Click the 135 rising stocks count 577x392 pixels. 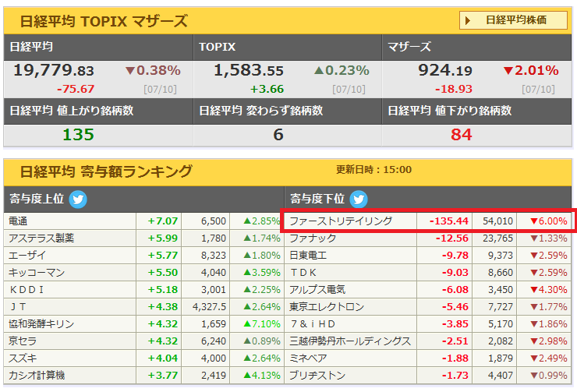click(x=78, y=135)
